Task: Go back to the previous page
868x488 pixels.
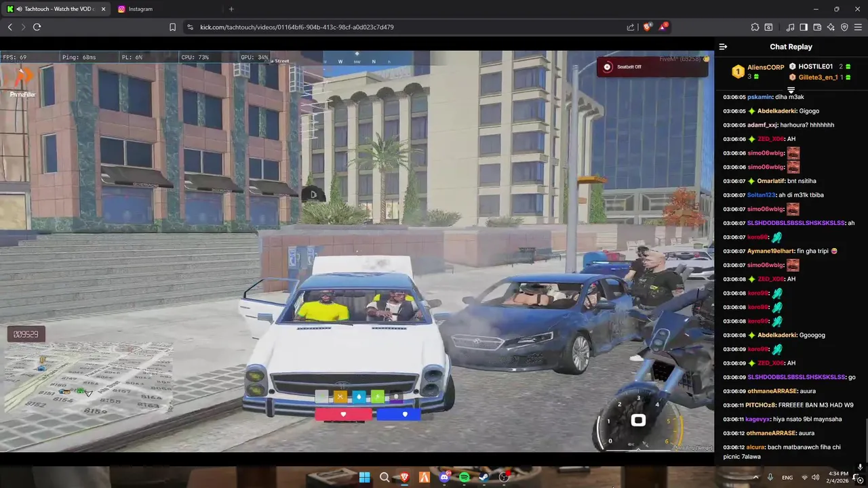Action: pyautogui.click(x=9, y=27)
